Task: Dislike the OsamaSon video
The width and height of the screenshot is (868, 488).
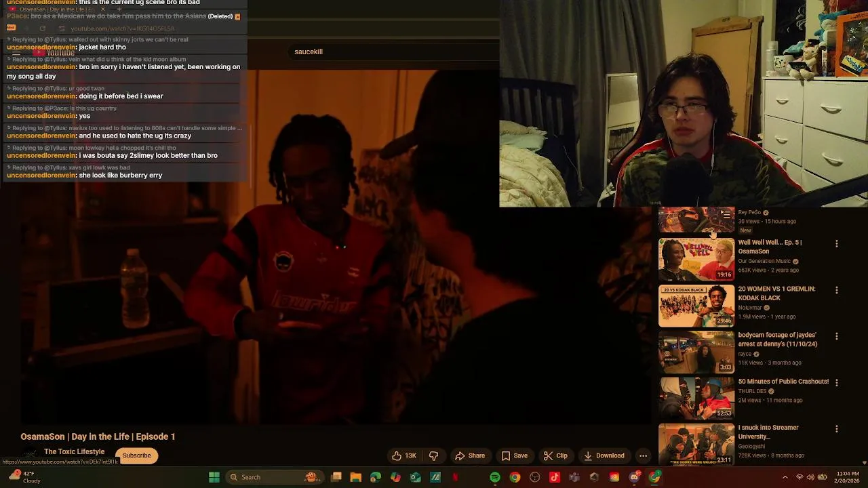Action: click(433, 455)
